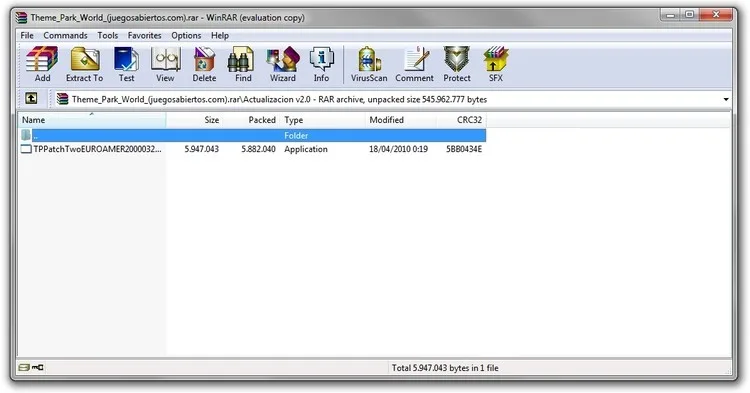Run the Test archive tool

(x=126, y=65)
